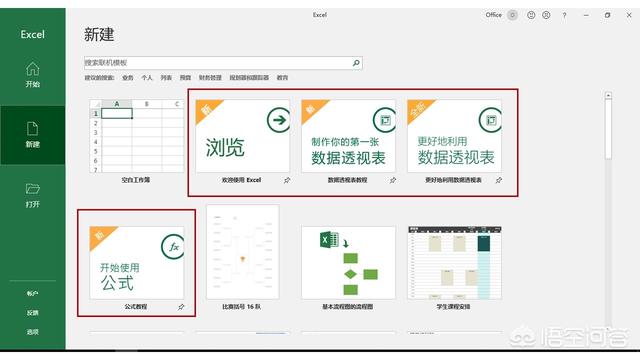Open the blank workbook thumbnail

coord(137,136)
